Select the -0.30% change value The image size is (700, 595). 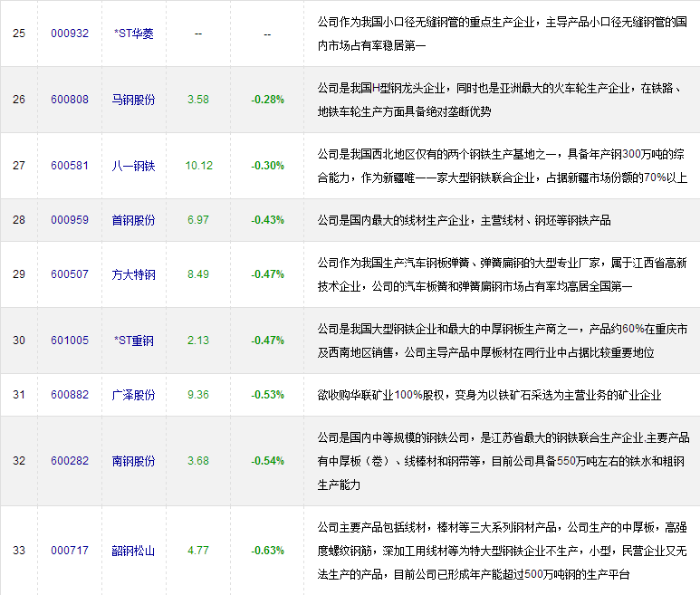[x=267, y=166]
